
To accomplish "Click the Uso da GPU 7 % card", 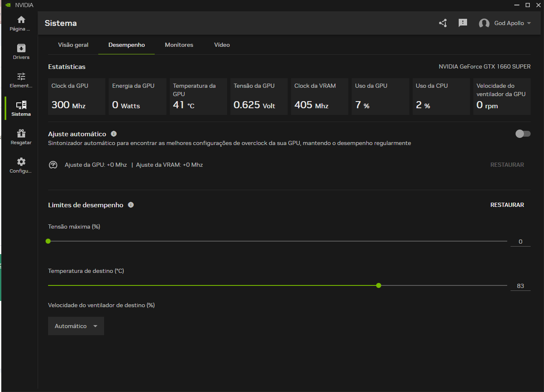I will (381, 97).
